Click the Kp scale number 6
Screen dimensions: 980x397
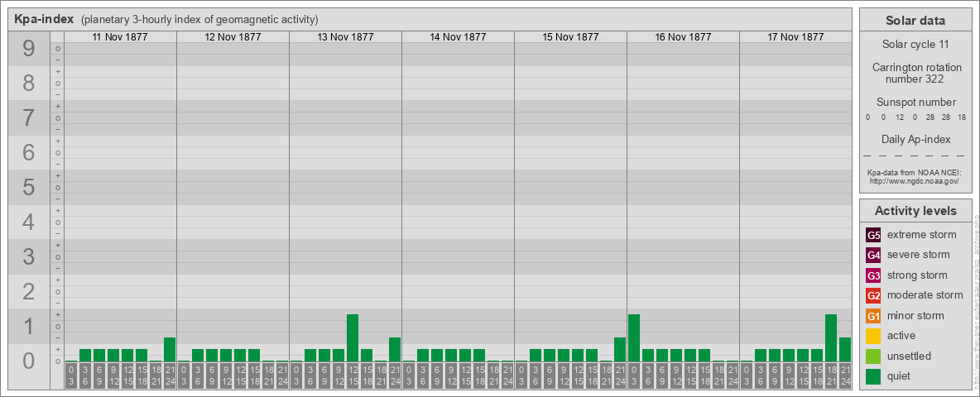(x=29, y=152)
